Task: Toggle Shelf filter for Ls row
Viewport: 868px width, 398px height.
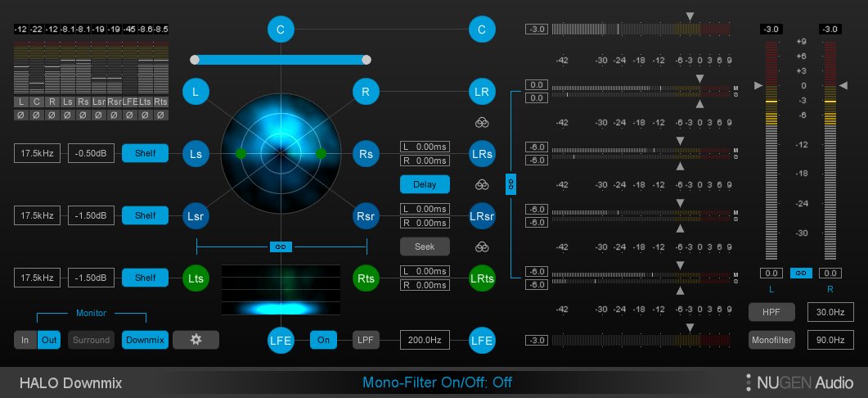Action: (145, 153)
